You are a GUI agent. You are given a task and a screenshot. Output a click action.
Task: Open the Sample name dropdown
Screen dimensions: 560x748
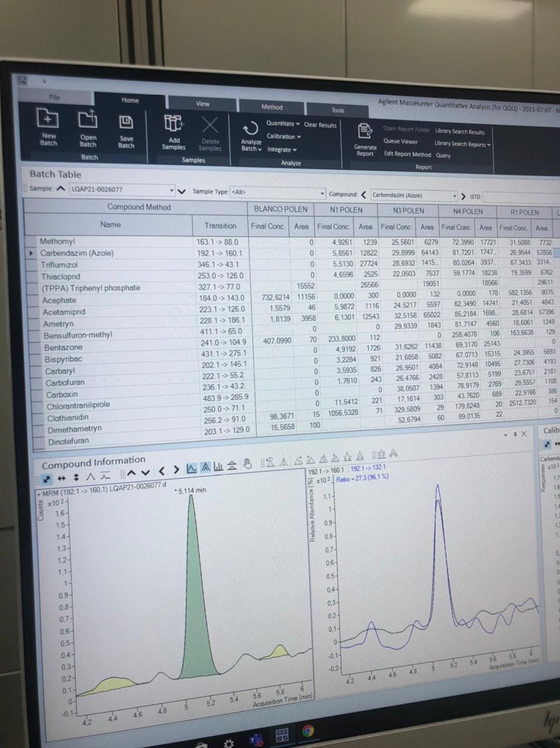click(172, 191)
